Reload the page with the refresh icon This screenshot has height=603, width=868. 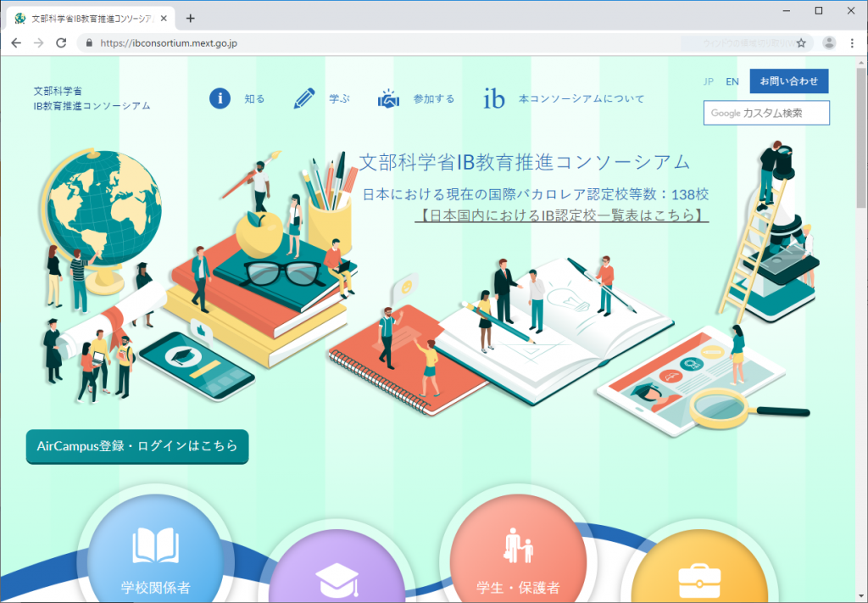pos(61,43)
